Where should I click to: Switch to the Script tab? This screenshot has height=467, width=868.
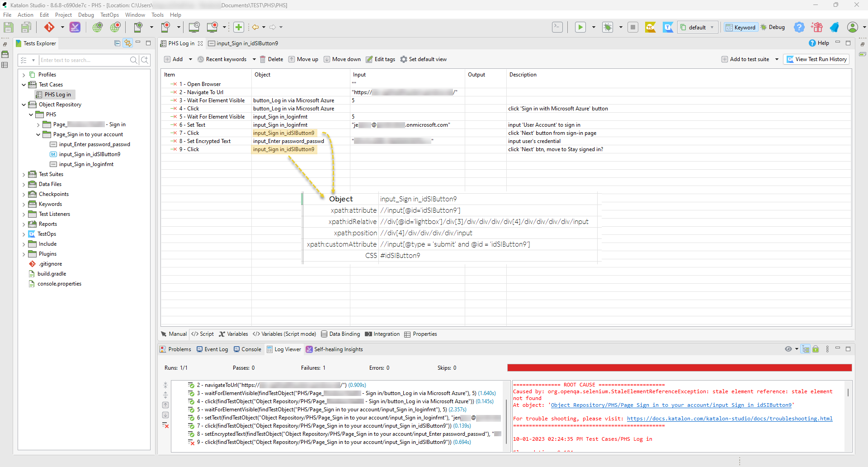(203, 334)
